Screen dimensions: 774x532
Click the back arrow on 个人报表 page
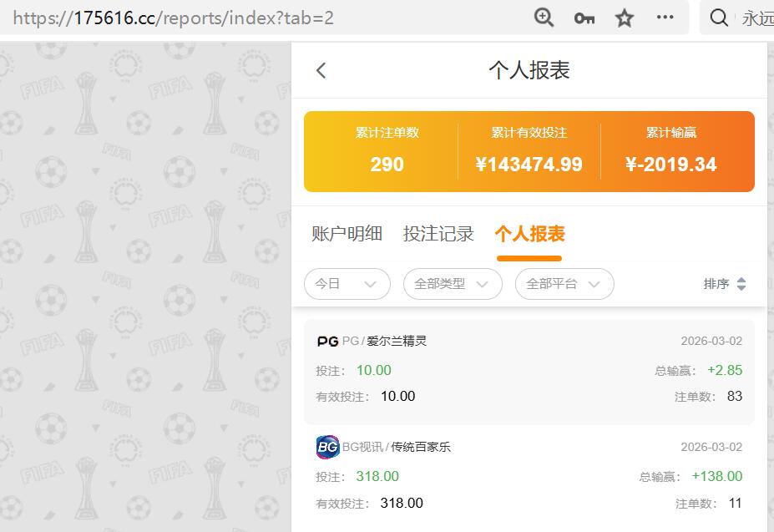(x=320, y=71)
